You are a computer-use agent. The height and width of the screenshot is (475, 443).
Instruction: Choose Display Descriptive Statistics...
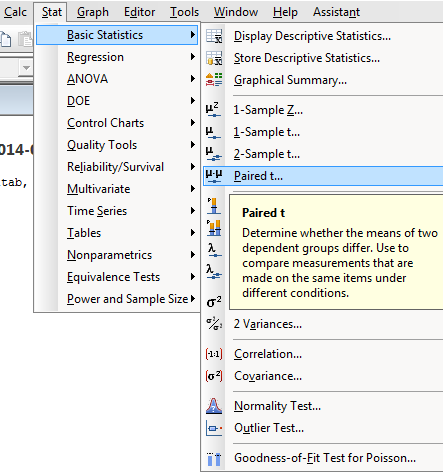323,36
